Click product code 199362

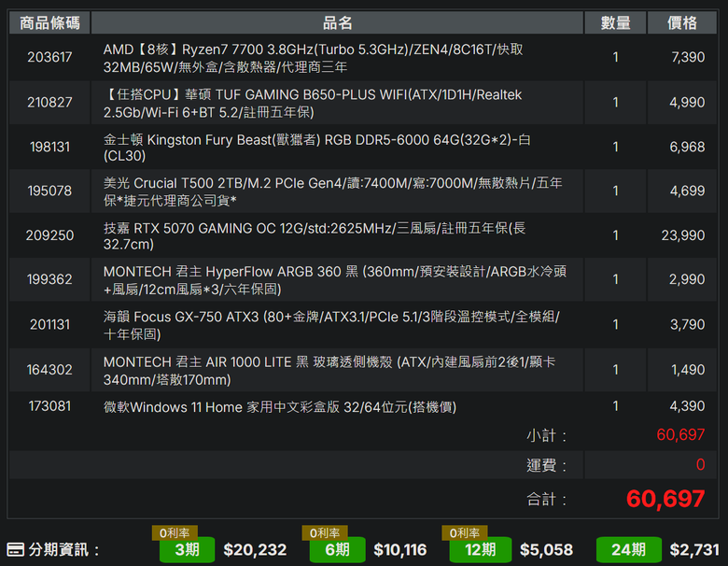tap(49, 279)
